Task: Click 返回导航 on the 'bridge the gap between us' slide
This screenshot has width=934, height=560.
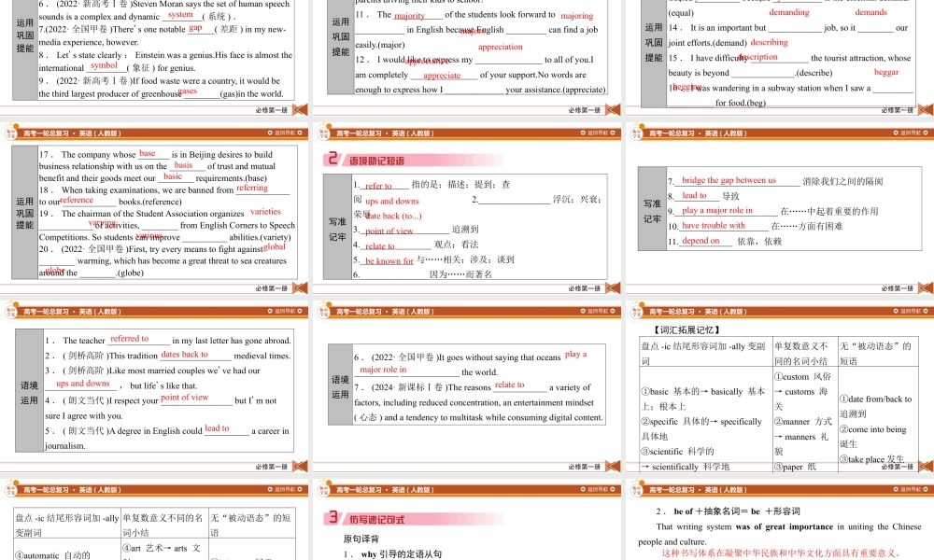Action: coord(910,133)
